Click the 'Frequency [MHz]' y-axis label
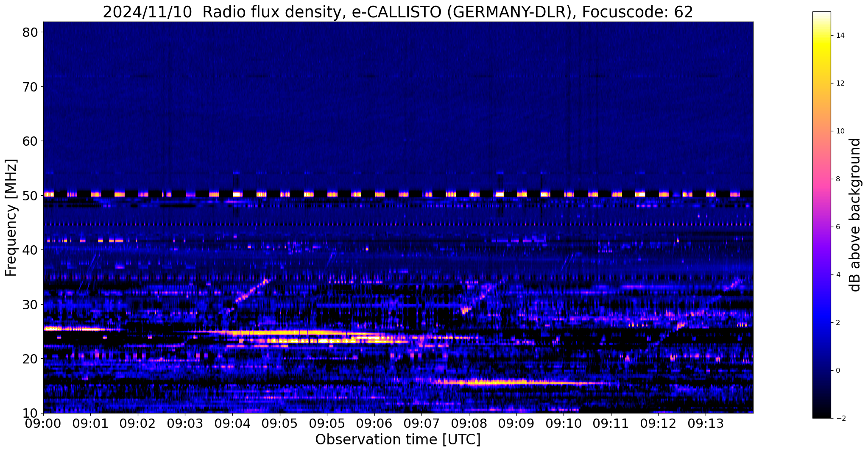Image resolution: width=868 pixels, height=452 pixels. coord(11,217)
